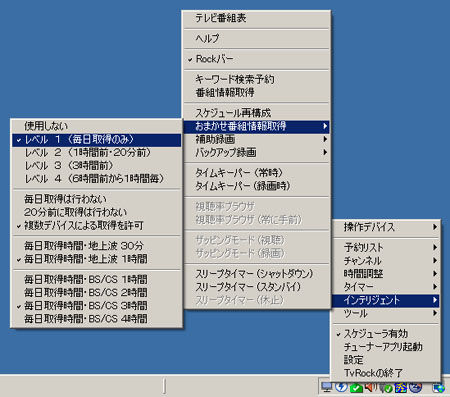Select 番組情報取得 menu entry

point(256,92)
